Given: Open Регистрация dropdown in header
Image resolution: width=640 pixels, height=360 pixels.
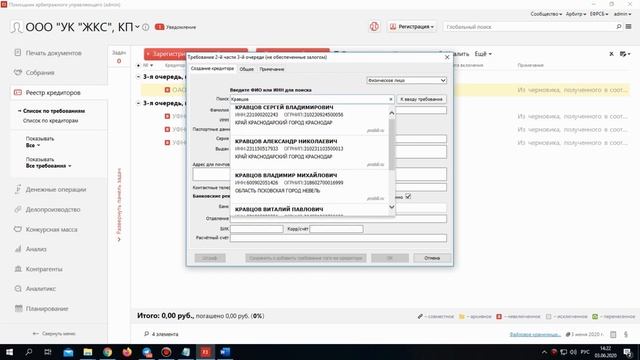Looking at the screenshot, I should click(411, 27).
